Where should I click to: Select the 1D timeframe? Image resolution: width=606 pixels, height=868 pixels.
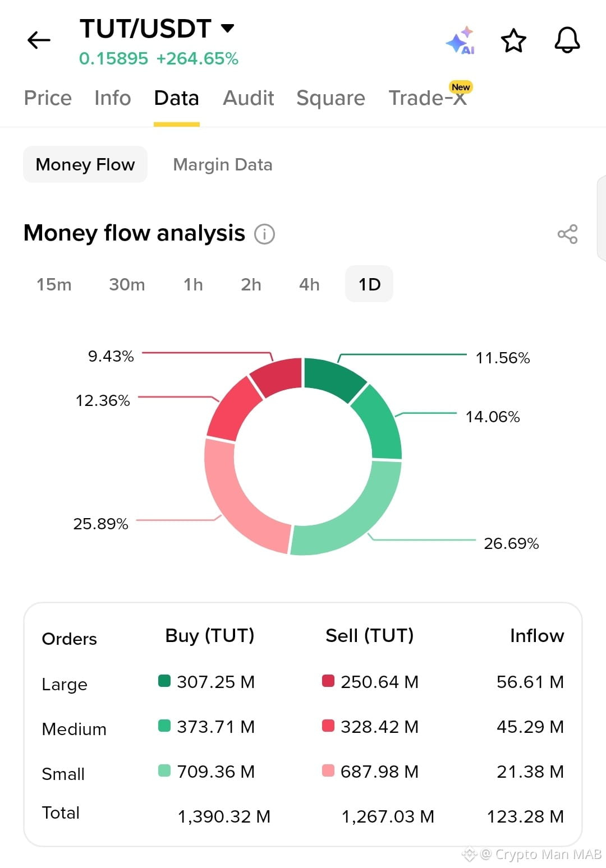pos(369,284)
